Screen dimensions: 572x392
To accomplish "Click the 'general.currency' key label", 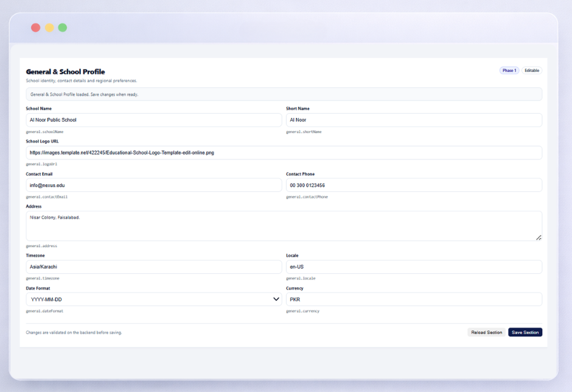I will [302, 311].
